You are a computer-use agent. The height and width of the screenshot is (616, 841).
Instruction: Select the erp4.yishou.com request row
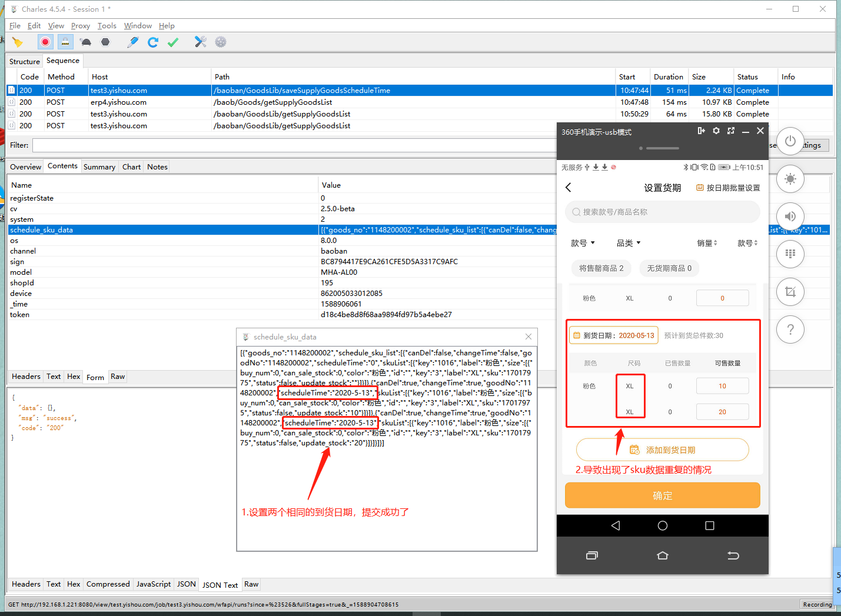(420, 102)
